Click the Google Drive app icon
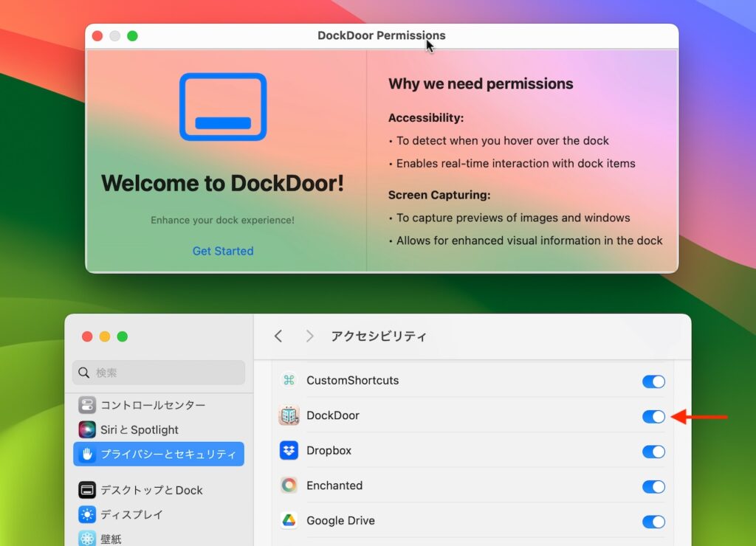 (x=289, y=520)
